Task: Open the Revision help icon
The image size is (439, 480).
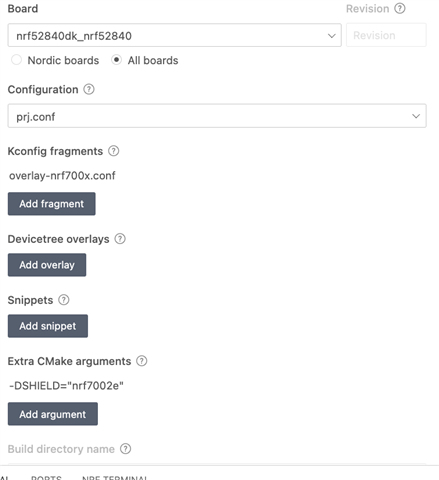Action: [400, 8]
